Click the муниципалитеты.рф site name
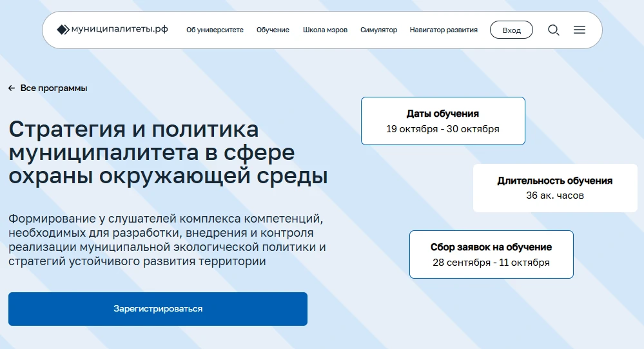The image size is (644, 349). (119, 29)
